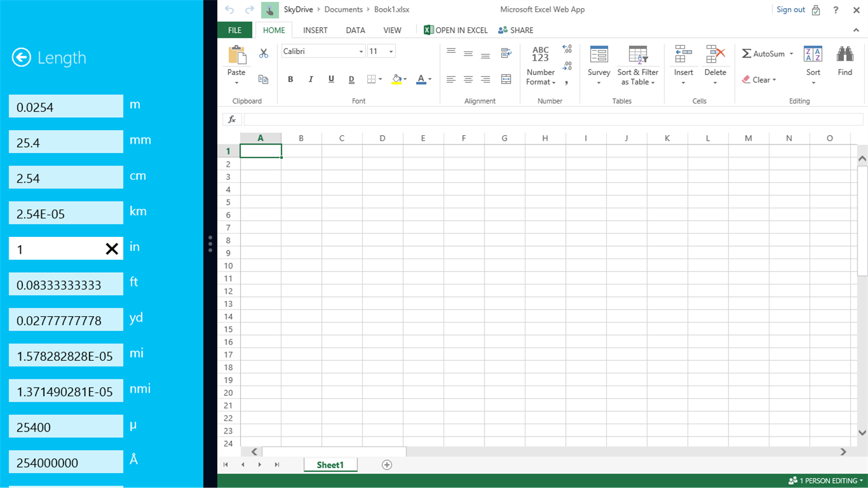Apply the Increase Decimal icon
Image resolution: width=868 pixels, height=488 pixels.
[568, 48]
